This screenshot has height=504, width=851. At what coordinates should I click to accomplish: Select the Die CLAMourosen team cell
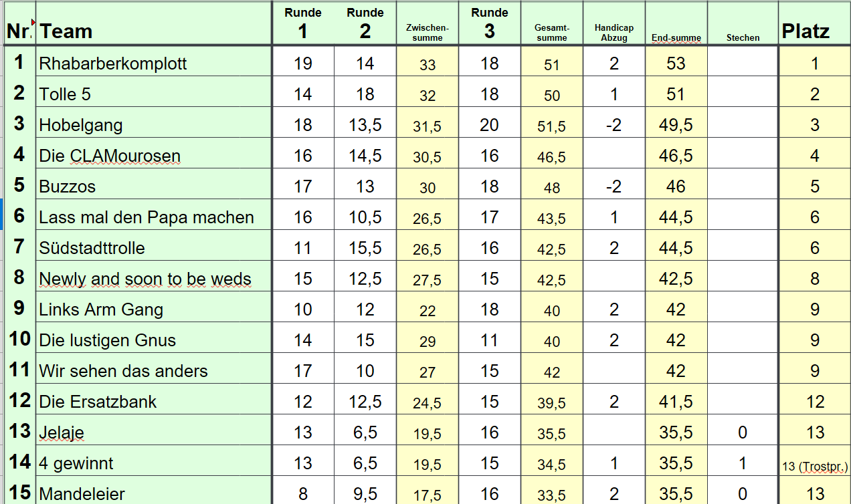click(154, 156)
